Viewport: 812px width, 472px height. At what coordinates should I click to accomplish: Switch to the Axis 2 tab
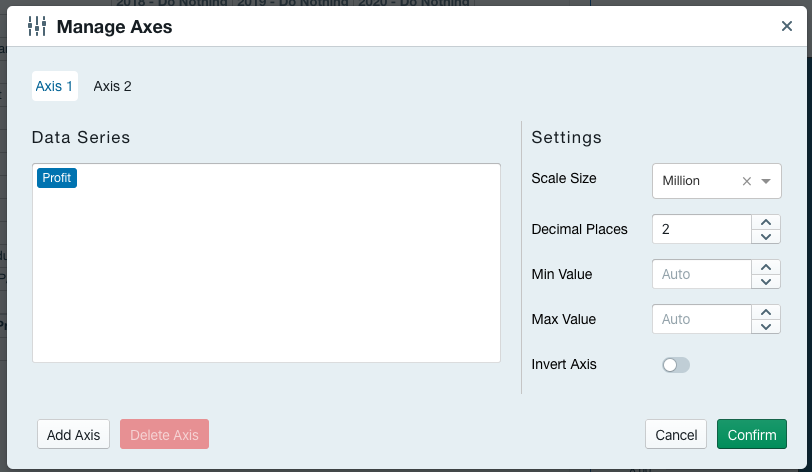(x=112, y=86)
